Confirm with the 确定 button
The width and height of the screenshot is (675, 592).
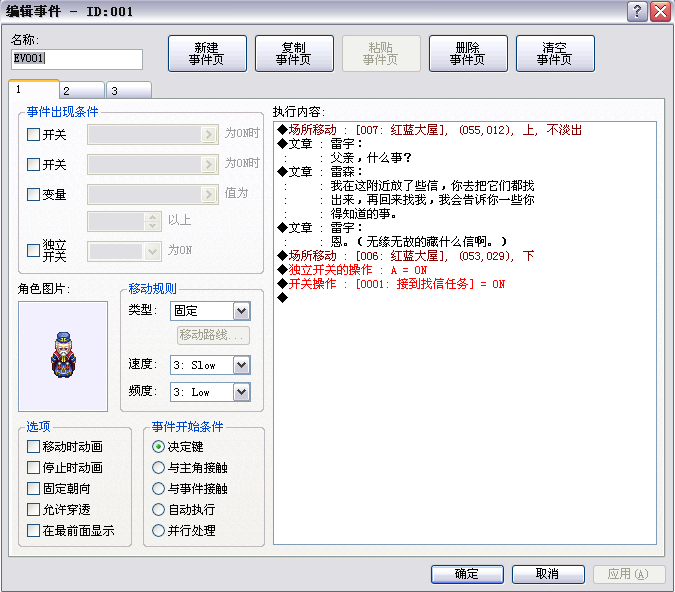pyautogui.click(x=467, y=574)
